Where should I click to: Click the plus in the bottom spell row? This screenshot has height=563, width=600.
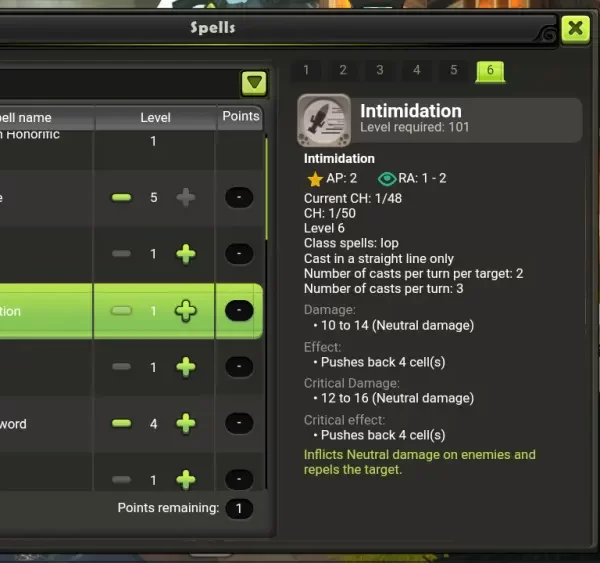(x=186, y=480)
